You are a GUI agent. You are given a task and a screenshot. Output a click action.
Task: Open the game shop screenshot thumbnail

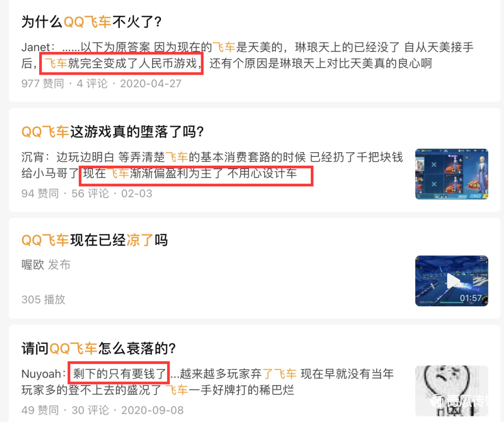click(452, 174)
